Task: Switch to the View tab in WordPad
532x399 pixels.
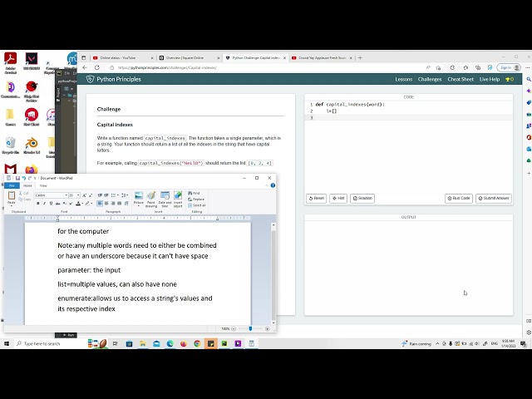Action: 43,185
